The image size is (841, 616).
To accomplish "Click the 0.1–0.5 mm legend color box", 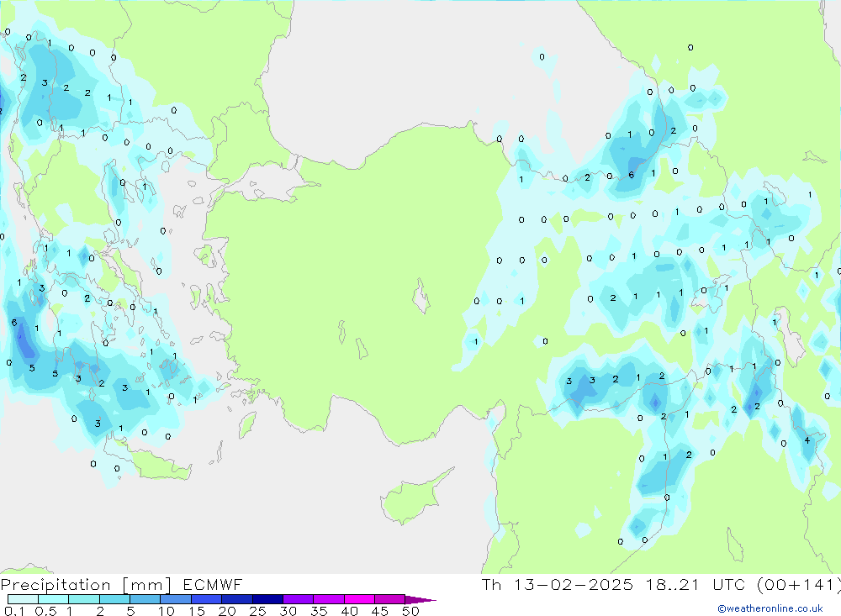I will click(23, 599).
